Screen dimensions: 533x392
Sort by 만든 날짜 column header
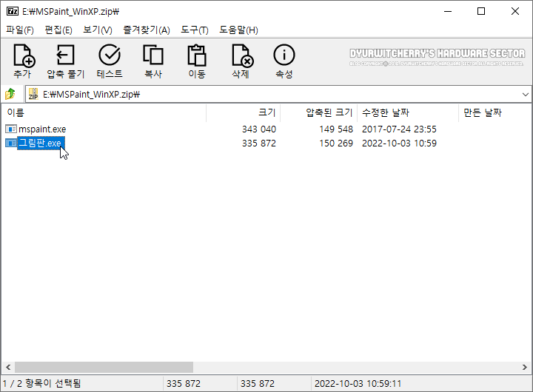pos(495,112)
